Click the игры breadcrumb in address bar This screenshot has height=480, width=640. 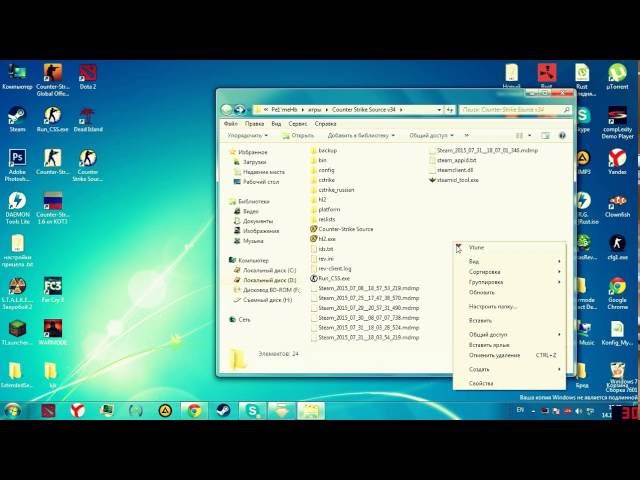[314, 110]
